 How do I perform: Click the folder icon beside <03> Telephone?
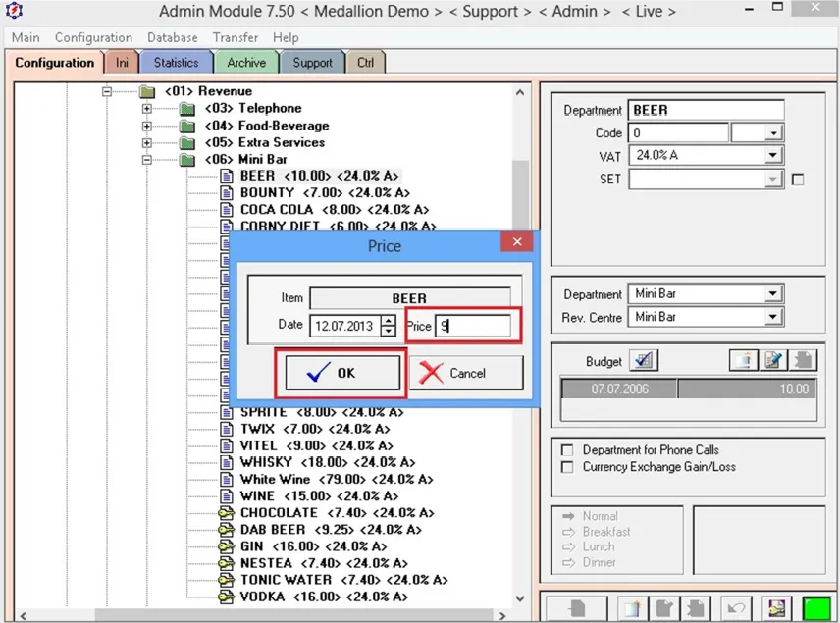187,109
